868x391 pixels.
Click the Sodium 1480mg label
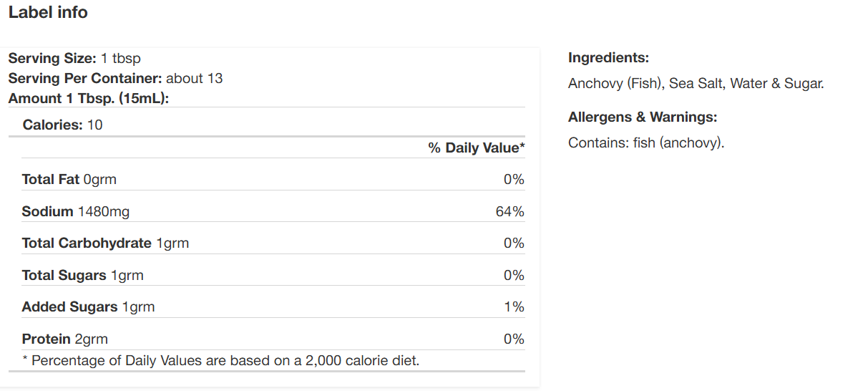[75, 211]
